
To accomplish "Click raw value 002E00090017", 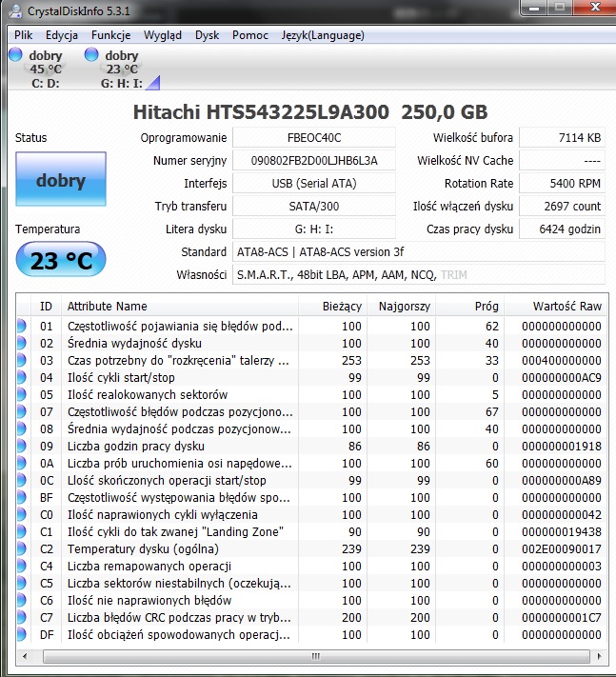I will [x=561, y=548].
